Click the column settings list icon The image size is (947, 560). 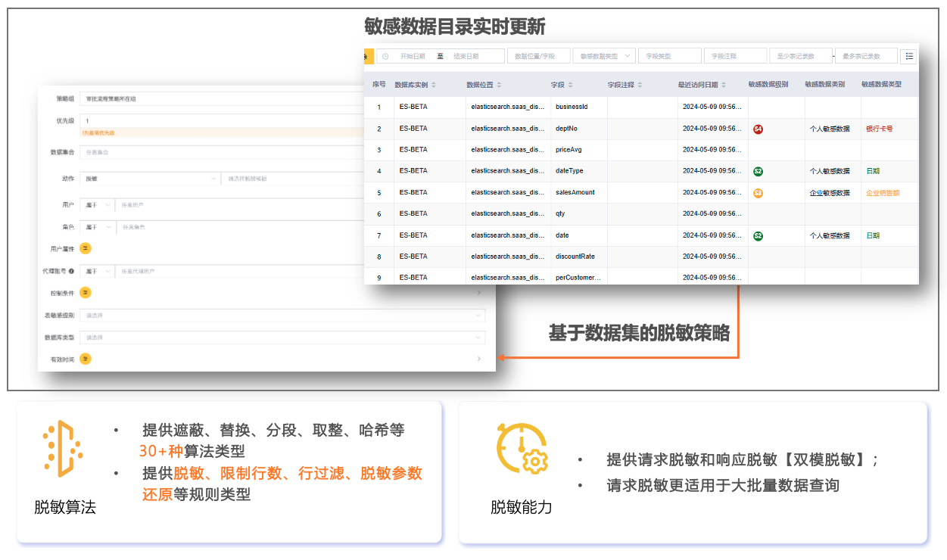click(x=908, y=56)
